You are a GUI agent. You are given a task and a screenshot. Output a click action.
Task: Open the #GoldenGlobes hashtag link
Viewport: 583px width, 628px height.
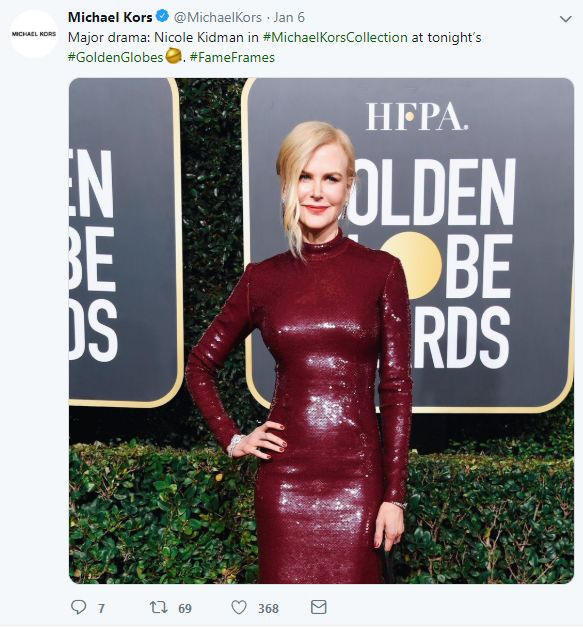[x=116, y=58]
